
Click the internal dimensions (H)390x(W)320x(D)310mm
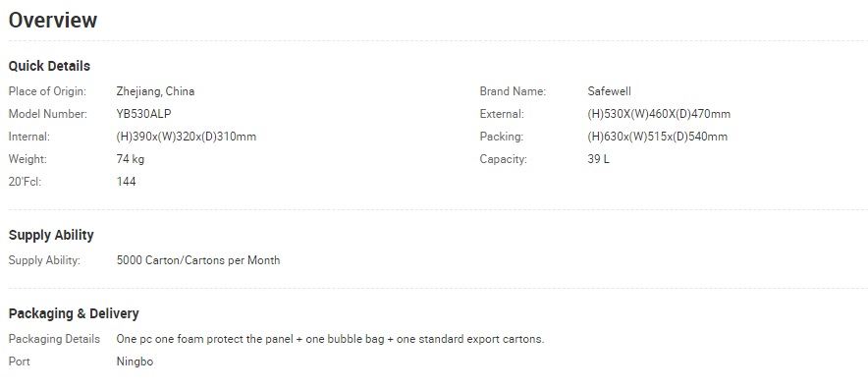pyautogui.click(x=186, y=137)
